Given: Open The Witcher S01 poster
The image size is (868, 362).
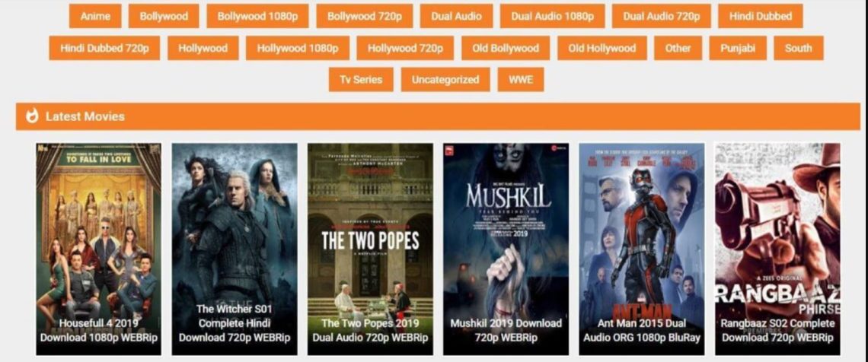Looking at the screenshot, I should (x=235, y=249).
